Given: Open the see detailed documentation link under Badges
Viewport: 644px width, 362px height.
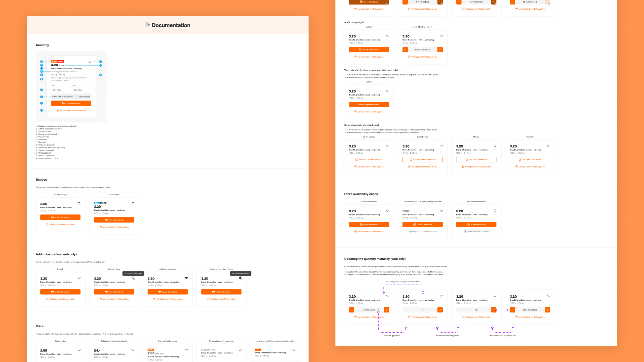Looking at the screenshot, I should [x=98, y=187].
